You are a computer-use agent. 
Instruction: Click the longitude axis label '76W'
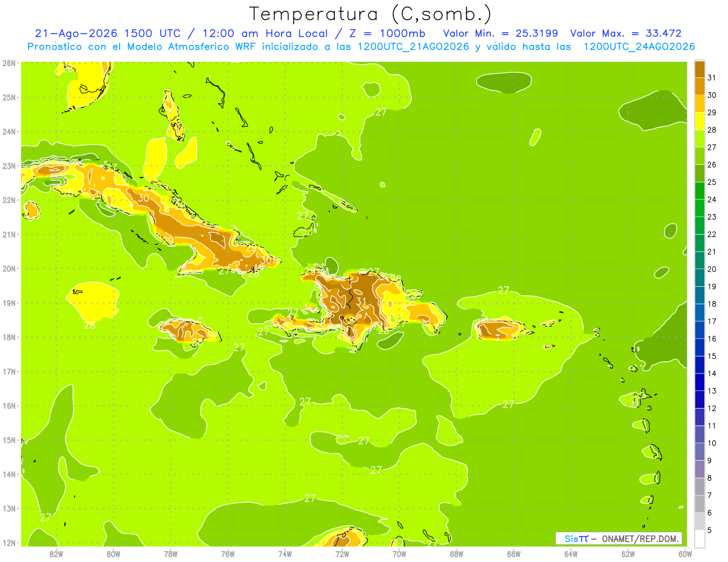pos(227,554)
